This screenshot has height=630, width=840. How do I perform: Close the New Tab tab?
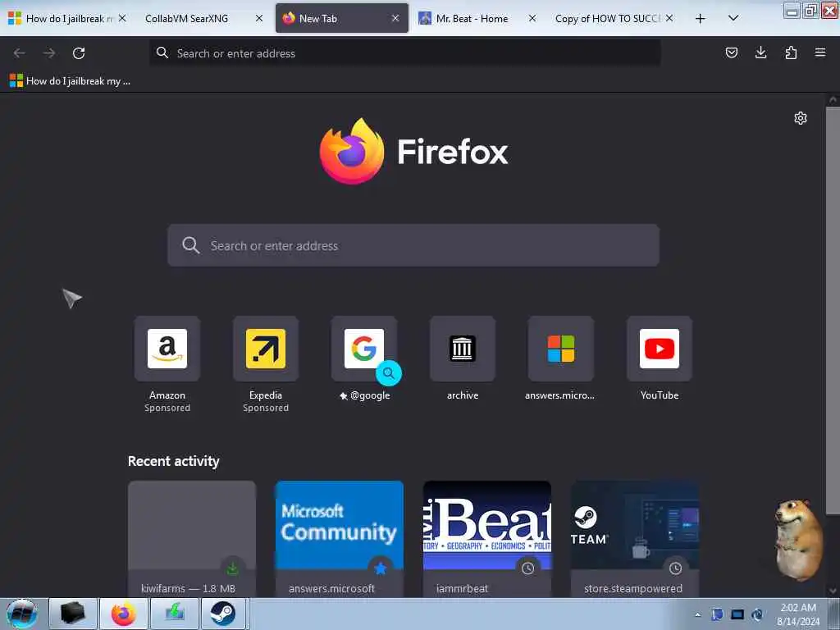coord(395,18)
